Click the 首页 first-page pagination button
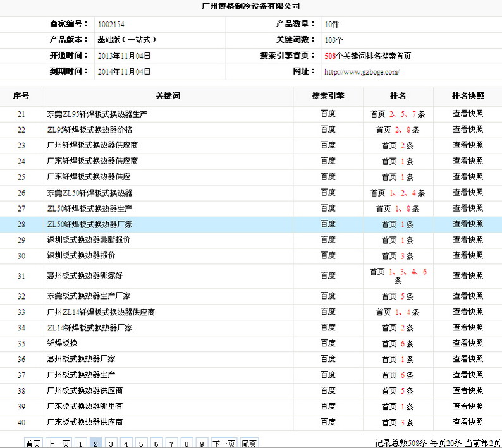Viewport: 502px width, 448px height. (x=34, y=444)
